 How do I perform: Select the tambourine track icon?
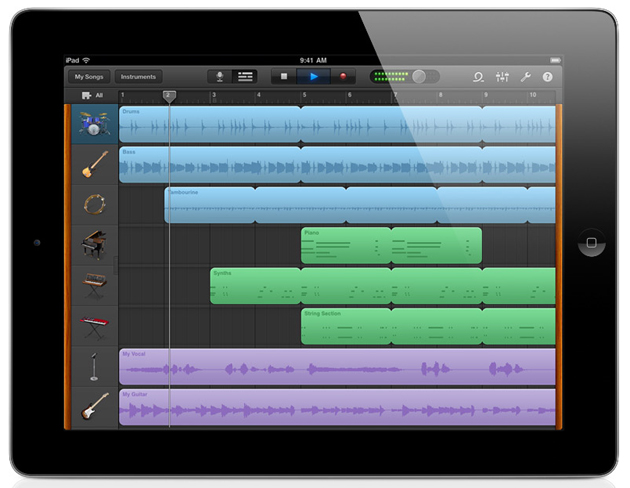pos(95,204)
